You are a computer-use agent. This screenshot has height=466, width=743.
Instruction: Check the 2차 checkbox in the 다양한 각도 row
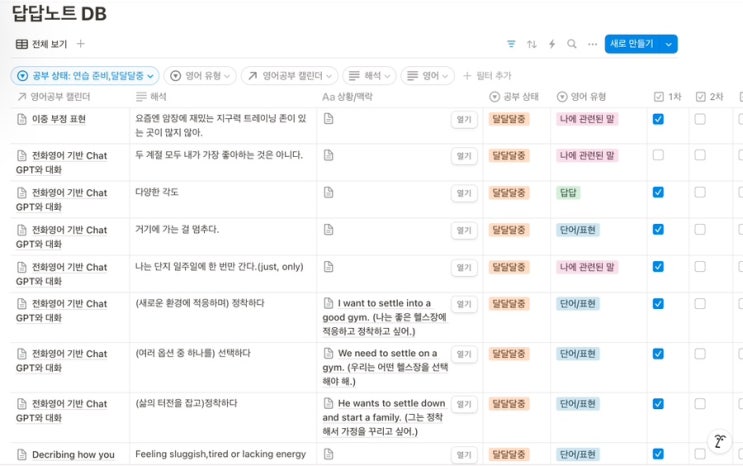[700, 192]
